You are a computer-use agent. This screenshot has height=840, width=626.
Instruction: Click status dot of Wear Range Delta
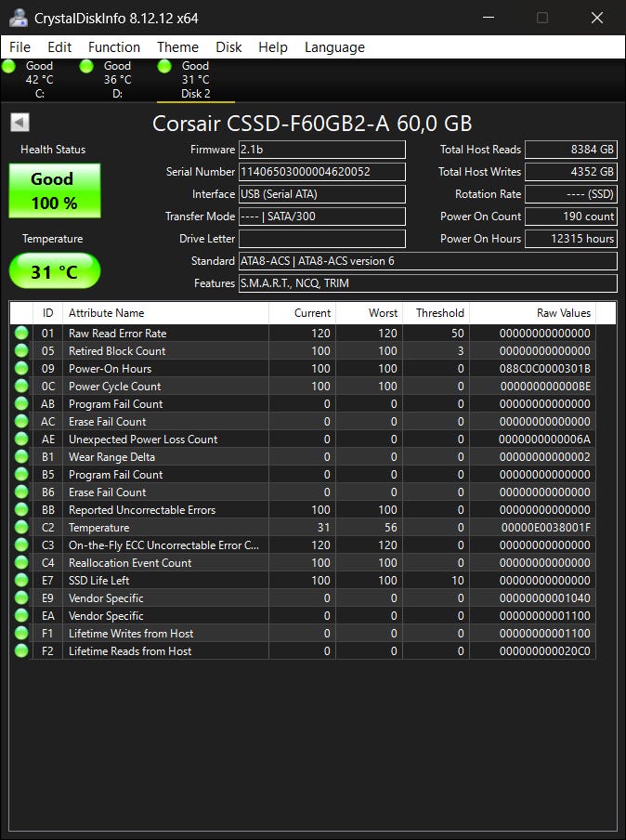tap(21, 457)
